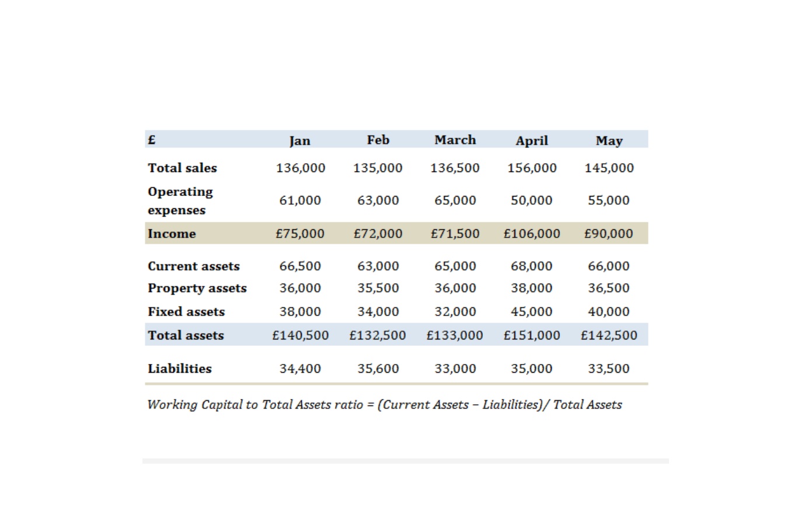Click the Current assets row label

coord(193,267)
